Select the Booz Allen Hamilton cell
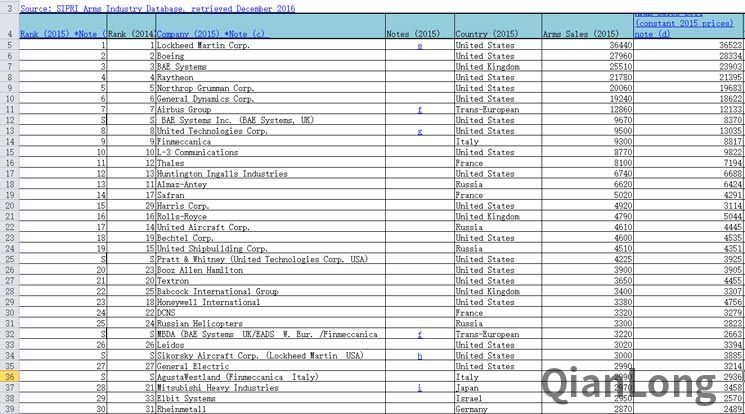Screen dimensions: 745x414 point(270,270)
